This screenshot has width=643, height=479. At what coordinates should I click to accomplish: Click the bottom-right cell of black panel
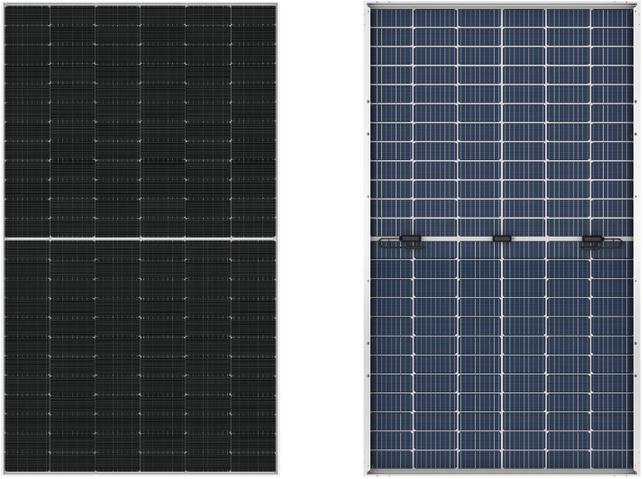pyautogui.click(x=253, y=462)
